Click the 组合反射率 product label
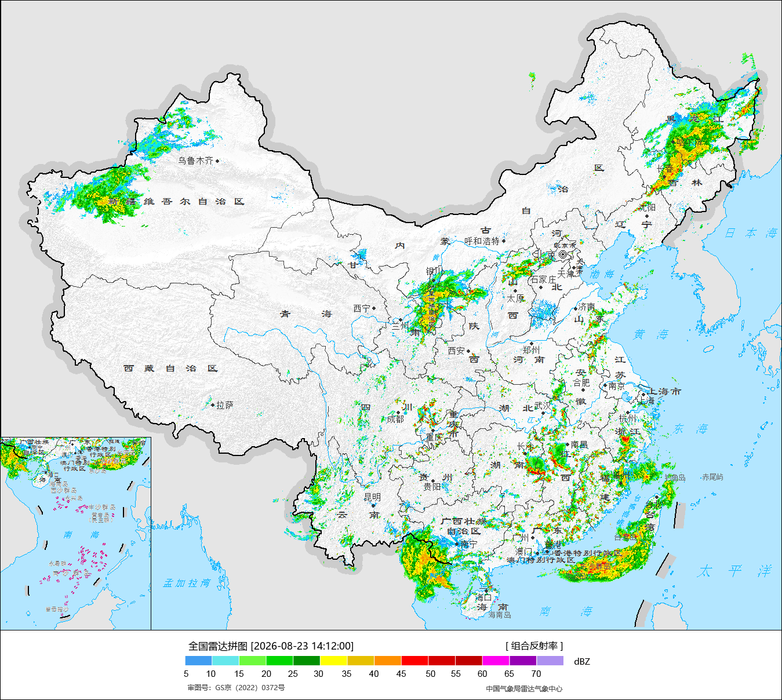The height and width of the screenshot is (700, 782). pyautogui.click(x=534, y=646)
